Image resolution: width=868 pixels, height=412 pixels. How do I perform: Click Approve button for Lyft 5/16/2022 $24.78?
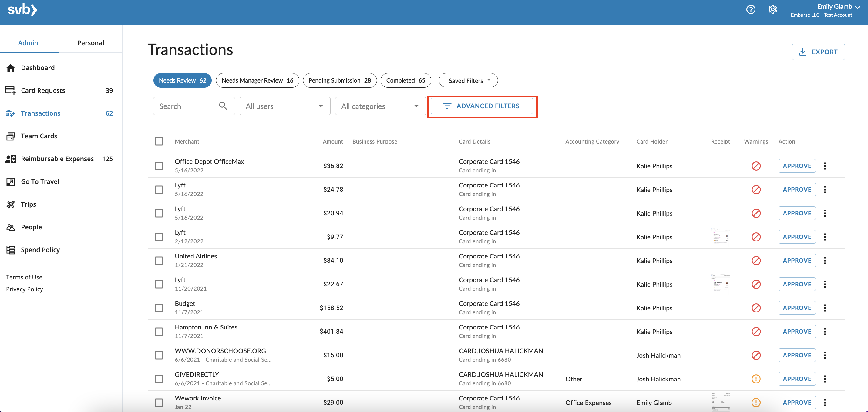pyautogui.click(x=797, y=189)
